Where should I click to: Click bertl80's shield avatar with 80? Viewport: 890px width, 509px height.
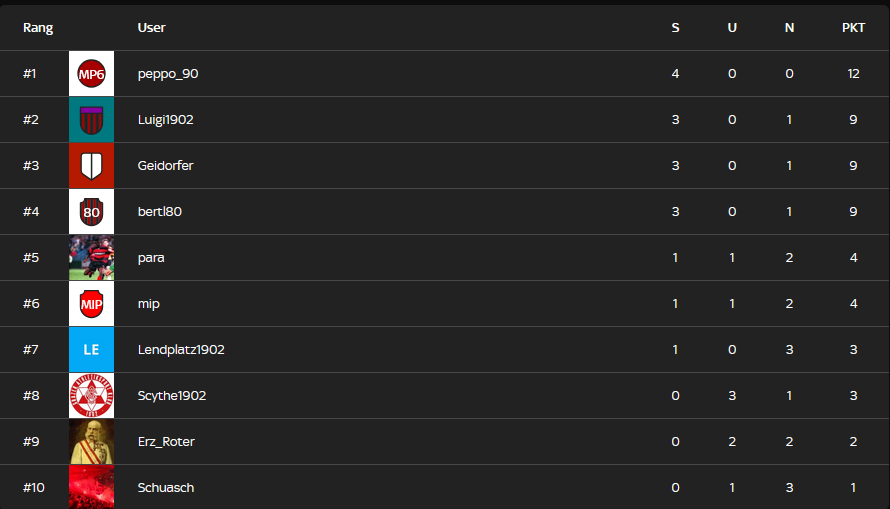pos(91,212)
